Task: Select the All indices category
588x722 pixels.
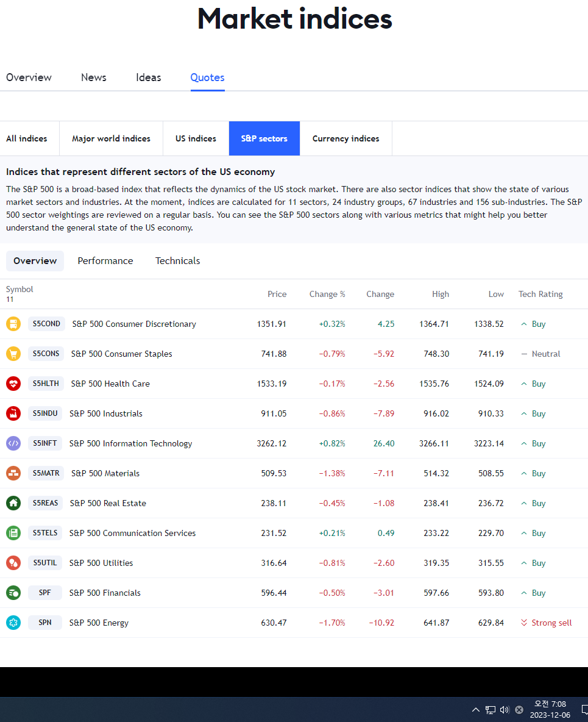Action: [27, 138]
